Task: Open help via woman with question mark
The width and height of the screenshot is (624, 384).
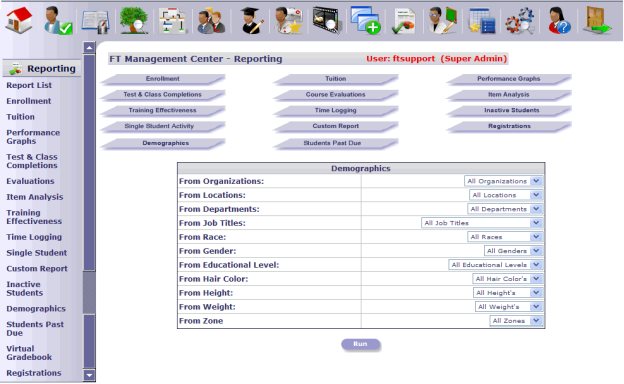Action: coord(559,21)
